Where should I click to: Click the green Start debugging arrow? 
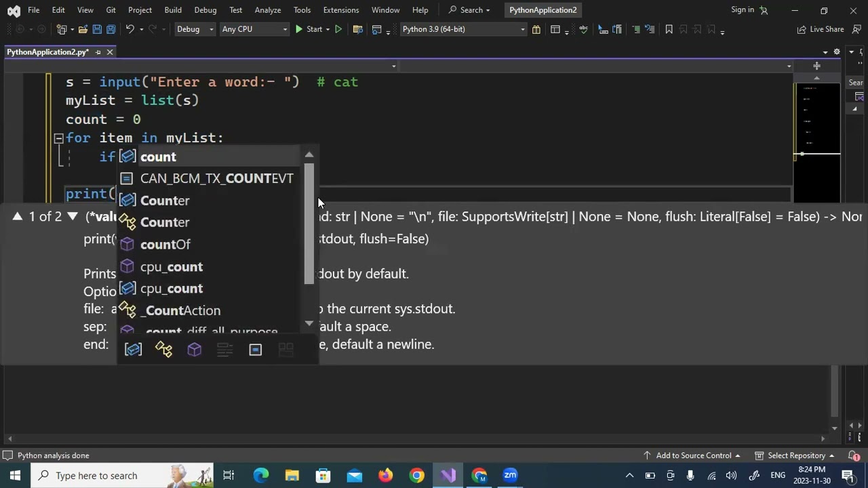[298, 29]
